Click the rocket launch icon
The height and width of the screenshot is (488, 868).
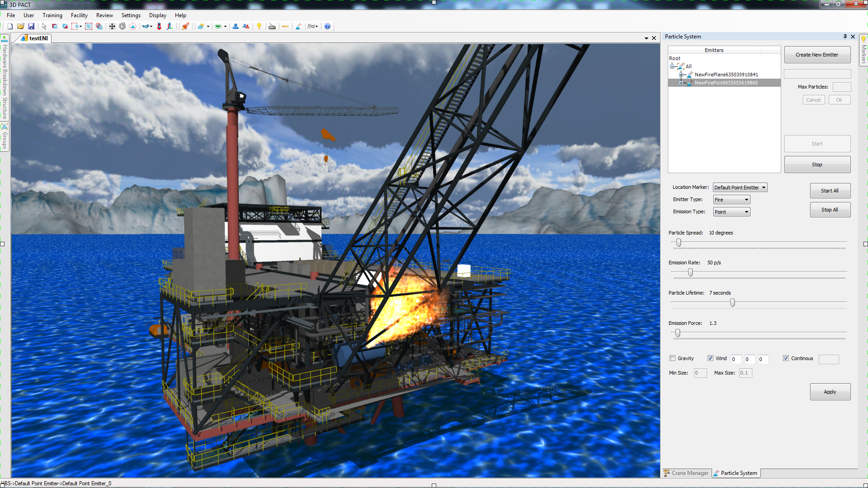(x=185, y=26)
